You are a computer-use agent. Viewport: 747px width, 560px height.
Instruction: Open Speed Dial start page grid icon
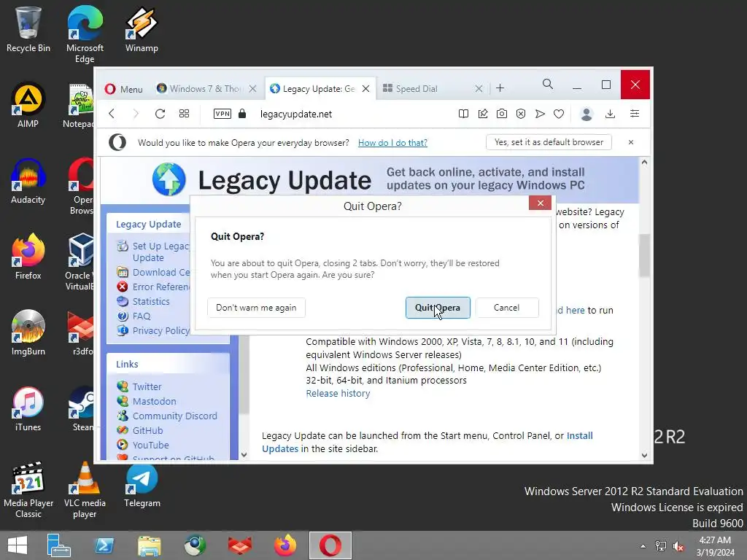point(184,113)
